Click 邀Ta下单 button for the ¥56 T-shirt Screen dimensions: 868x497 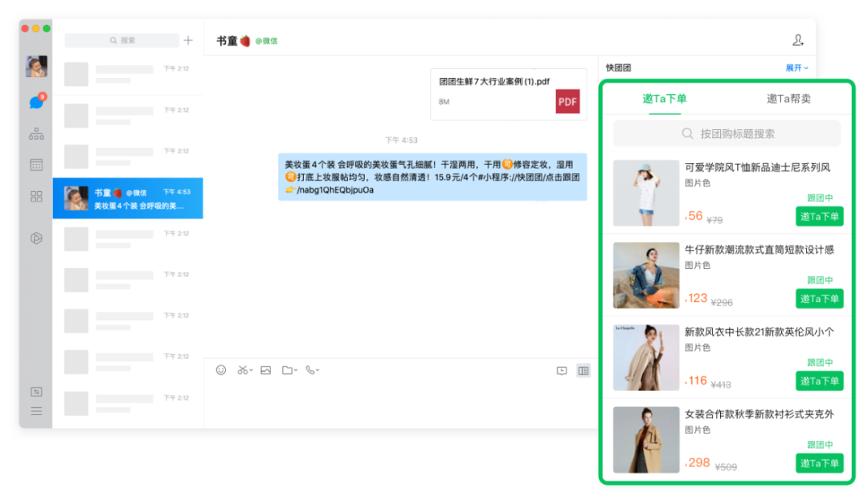click(819, 216)
